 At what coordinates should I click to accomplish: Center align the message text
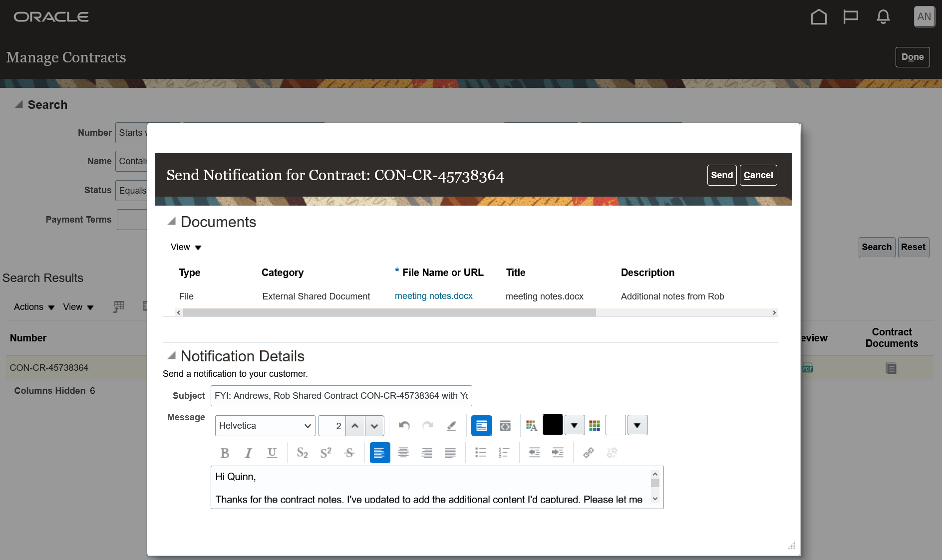click(403, 453)
